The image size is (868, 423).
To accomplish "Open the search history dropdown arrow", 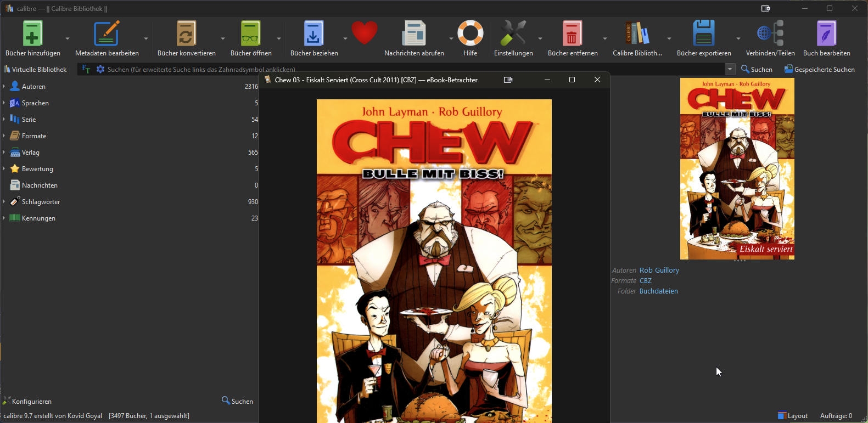I will tap(730, 69).
